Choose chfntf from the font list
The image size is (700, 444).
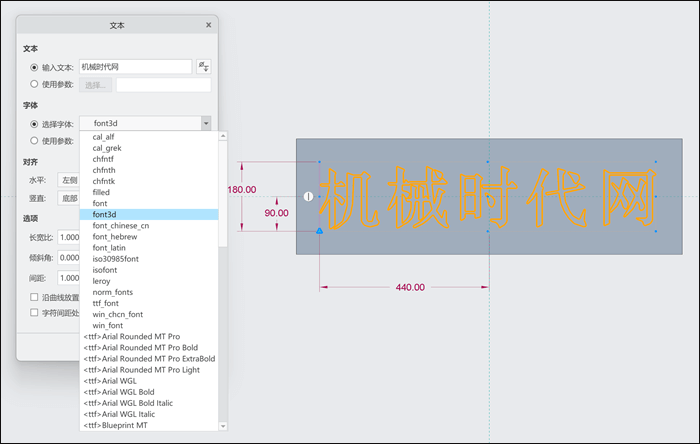[149, 159]
